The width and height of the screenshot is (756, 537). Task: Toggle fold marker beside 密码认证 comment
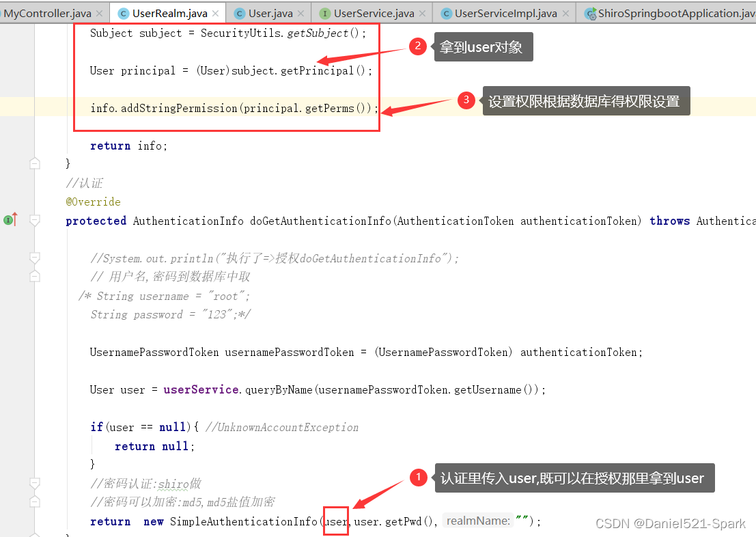[35, 483]
